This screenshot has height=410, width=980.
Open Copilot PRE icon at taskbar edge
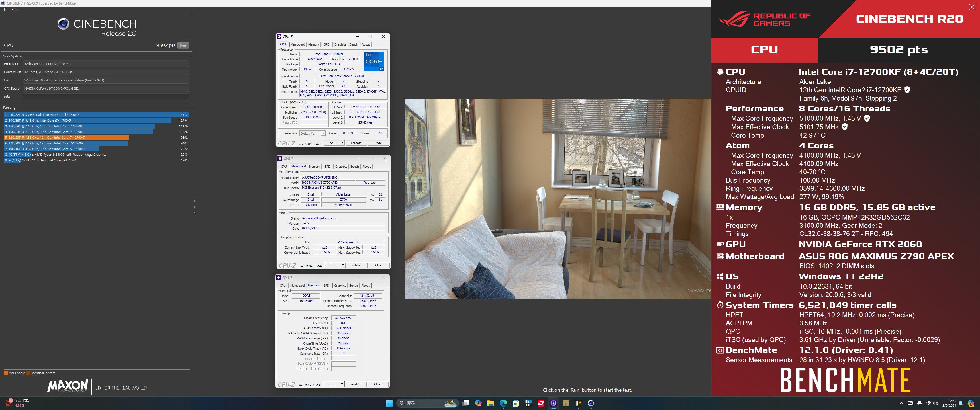click(971, 403)
